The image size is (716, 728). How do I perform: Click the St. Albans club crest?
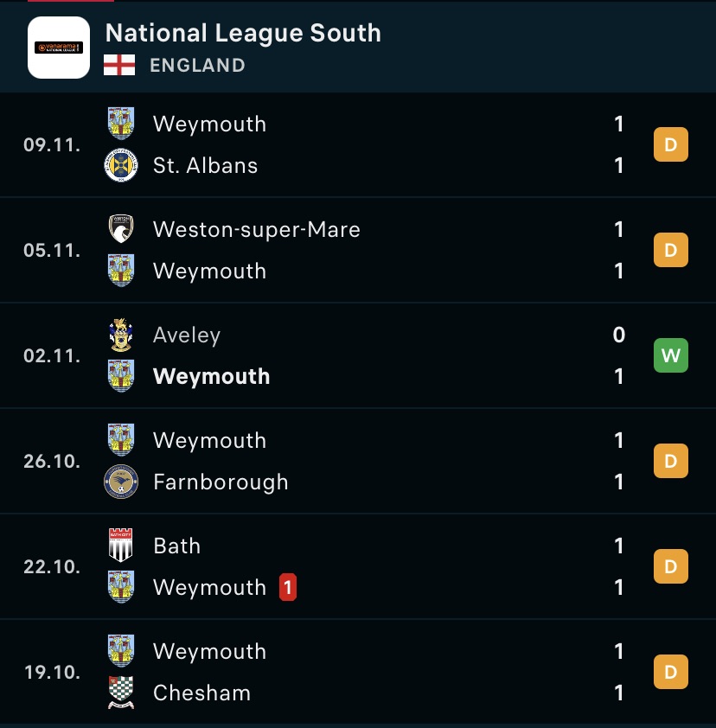coord(120,165)
